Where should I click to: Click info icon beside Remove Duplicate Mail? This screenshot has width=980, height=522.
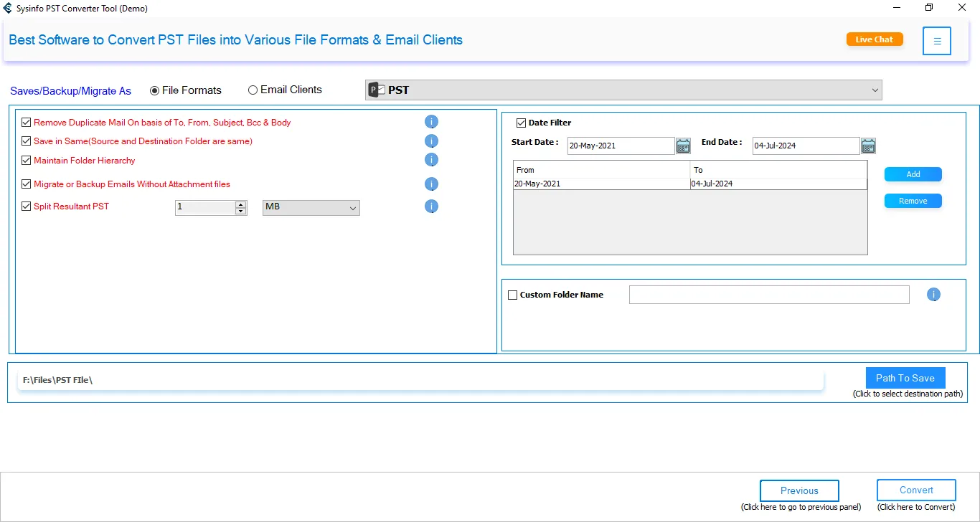pyautogui.click(x=431, y=122)
